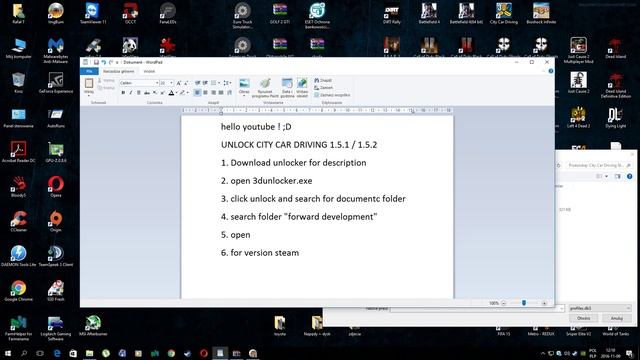Switch to the Narzędzia główne ribbon tab
Image resolution: width=640 pixels, height=360 pixels.
pyautogui.click(x=118, y=71)
